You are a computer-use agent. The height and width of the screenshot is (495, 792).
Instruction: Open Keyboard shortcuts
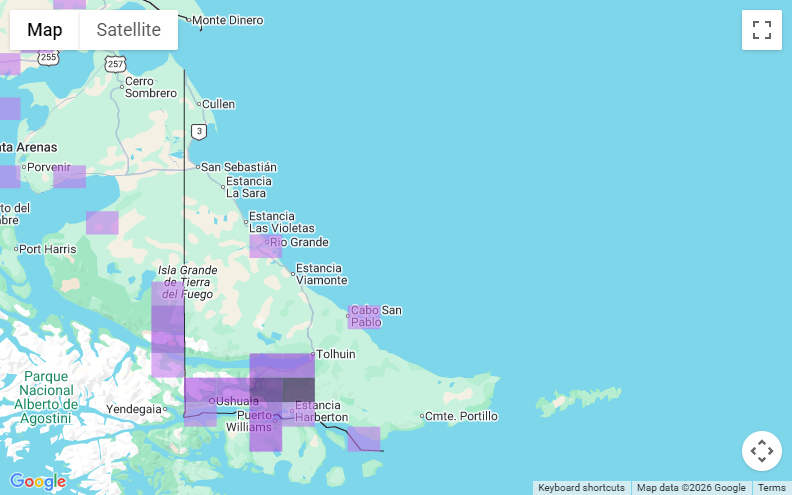coord(581,488)
